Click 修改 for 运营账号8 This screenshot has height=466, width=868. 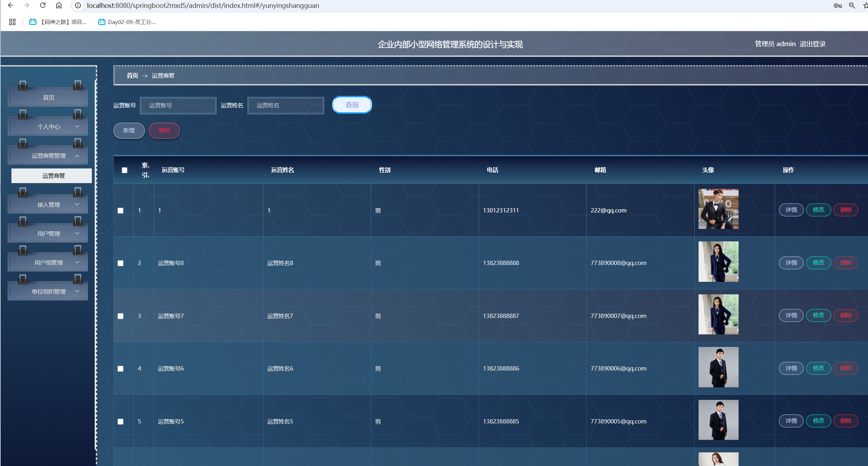point(818,263)
